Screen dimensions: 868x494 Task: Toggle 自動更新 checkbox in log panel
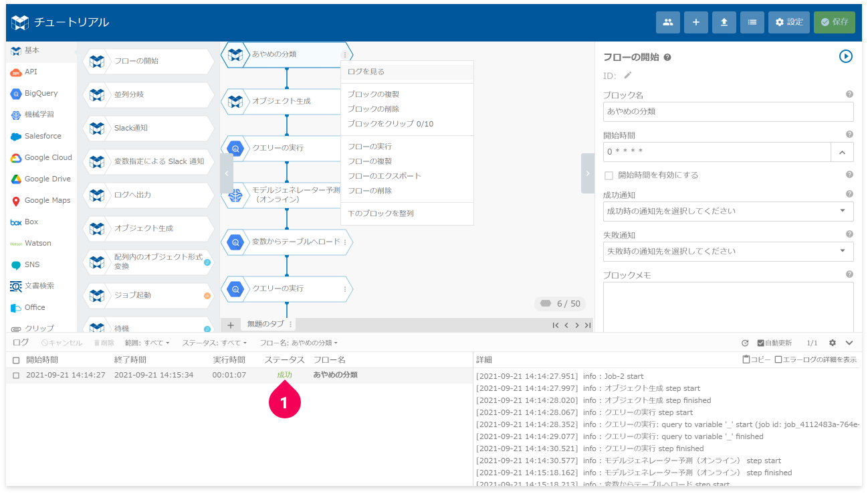coord(761,343)
